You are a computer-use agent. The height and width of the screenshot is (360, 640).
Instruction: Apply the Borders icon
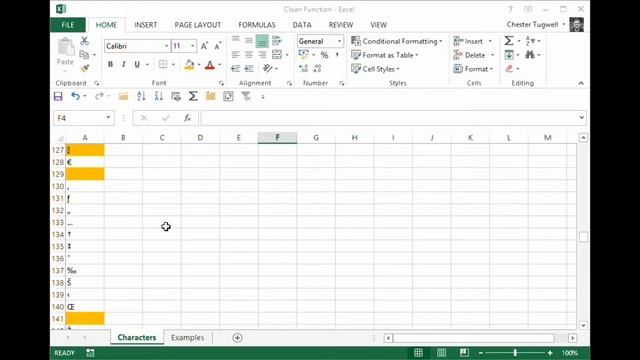point(163,64)
